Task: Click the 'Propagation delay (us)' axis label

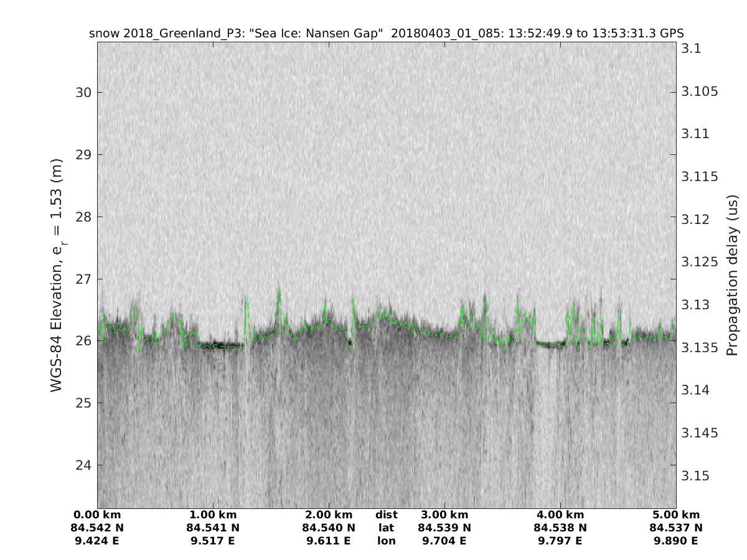Action: [x=732, y=275]
